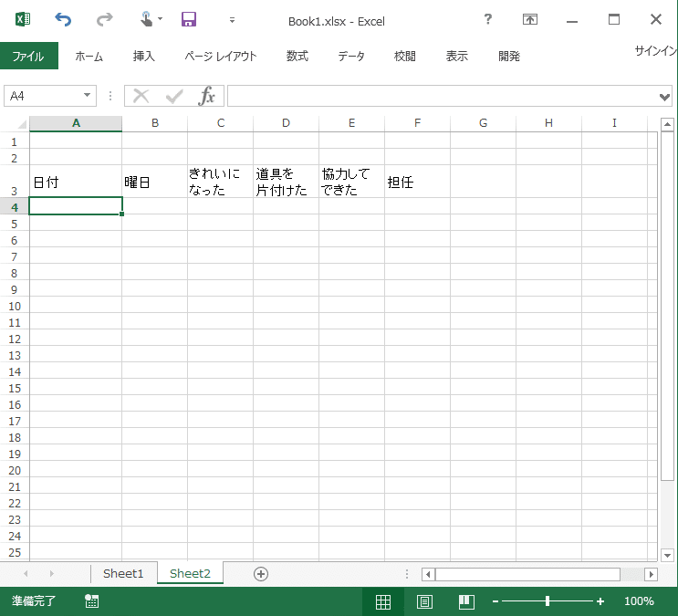Screen dimensions: 678x616
Task: Open the ページ レイアウト tab
Action: pyautogui.click(x=221, y=57)
